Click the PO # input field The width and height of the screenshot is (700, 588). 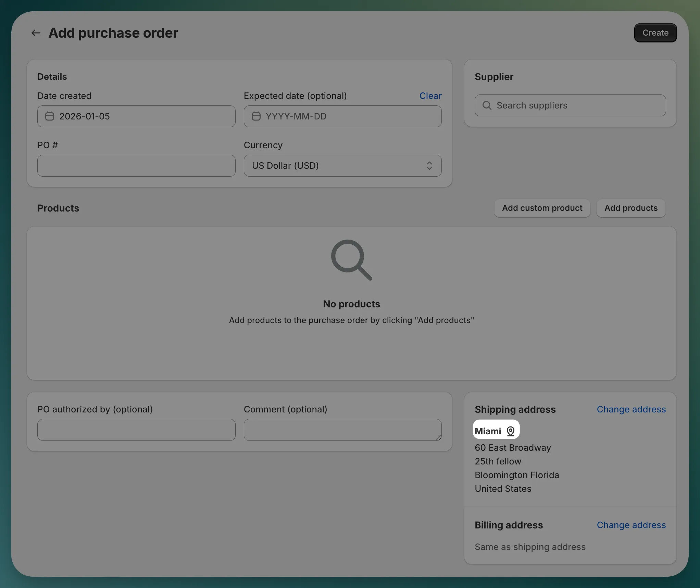[x=136, y=166]
